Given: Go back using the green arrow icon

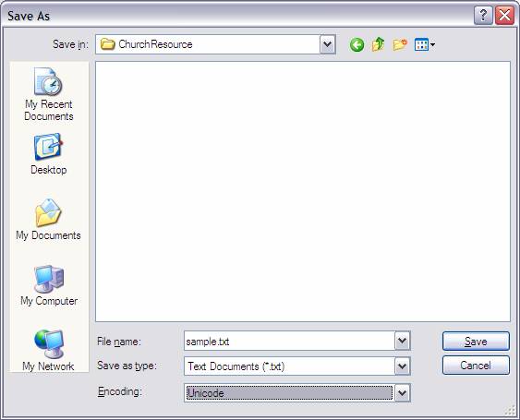Looking at the screenshot, I should click(x=357, y=44).
